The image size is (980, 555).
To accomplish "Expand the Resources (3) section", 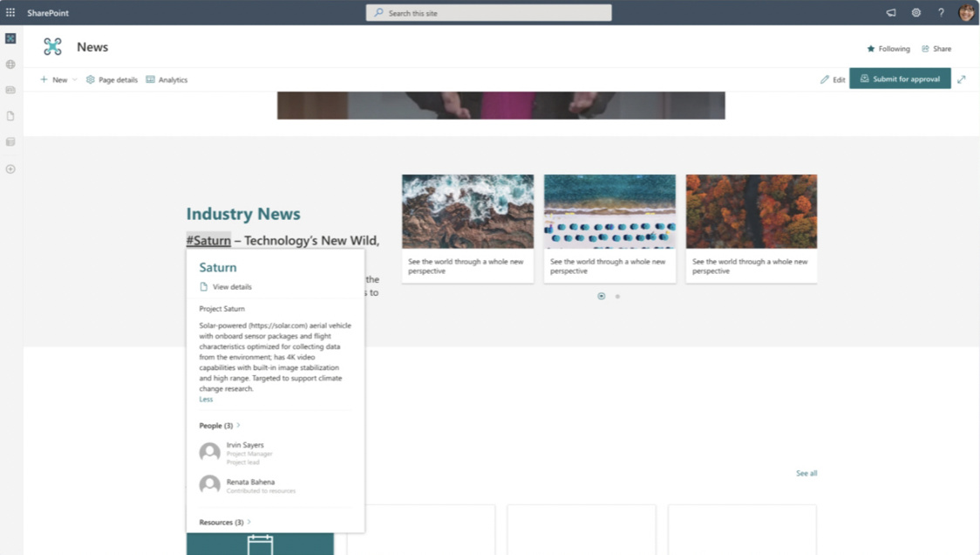I will coord(225,523).
